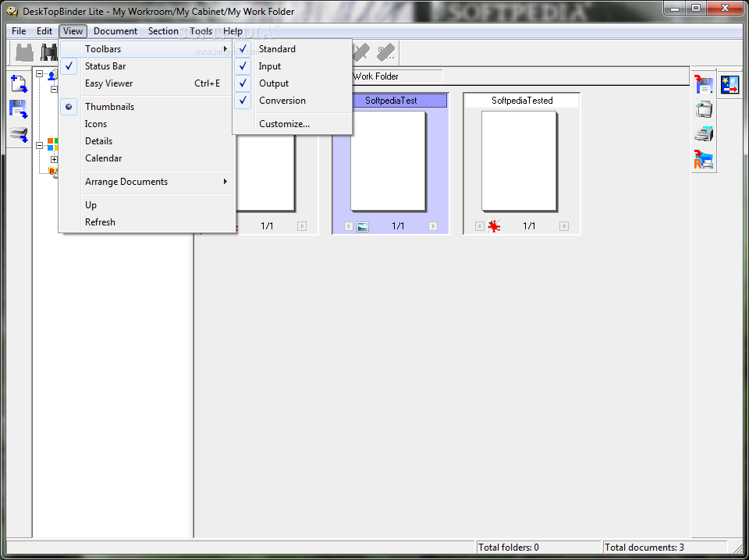The image size is (749, 560).
Task: Expand the plus tree node under the Windows logo
Action: coord(54,159)
